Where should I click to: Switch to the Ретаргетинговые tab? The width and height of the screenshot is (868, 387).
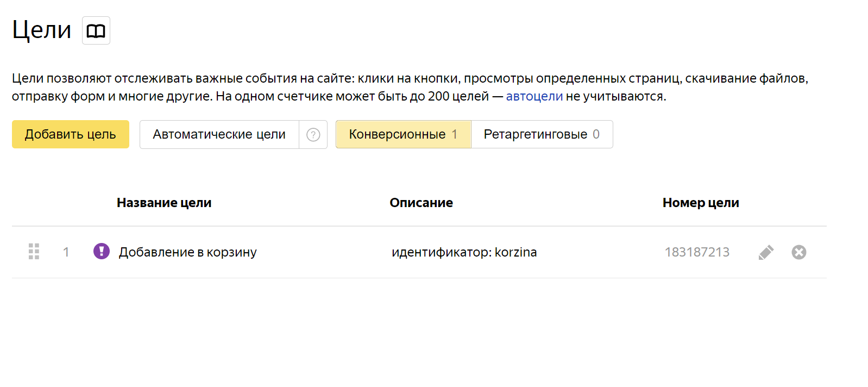pos(542,134)
